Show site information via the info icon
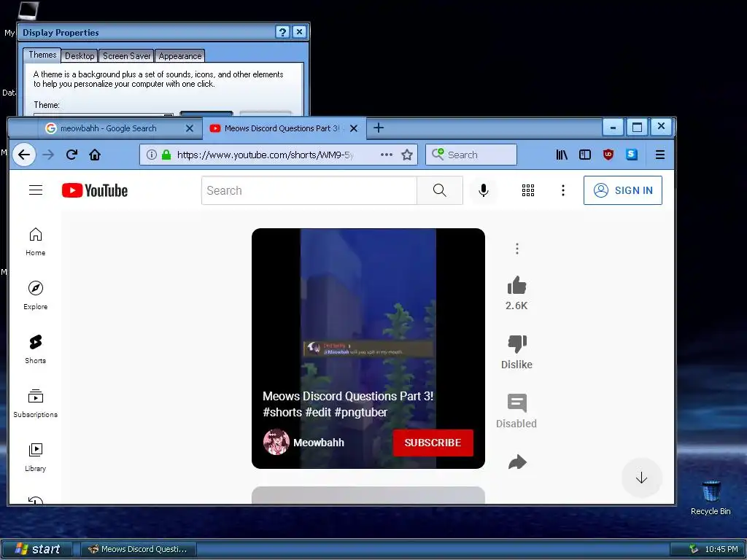 point(152,155)
